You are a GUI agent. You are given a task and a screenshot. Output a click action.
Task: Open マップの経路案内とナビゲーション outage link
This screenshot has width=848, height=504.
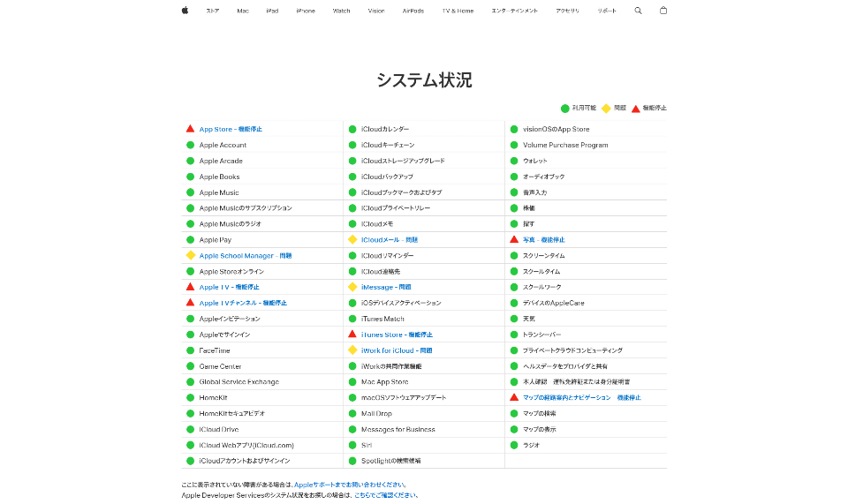[x=582, y=397]
